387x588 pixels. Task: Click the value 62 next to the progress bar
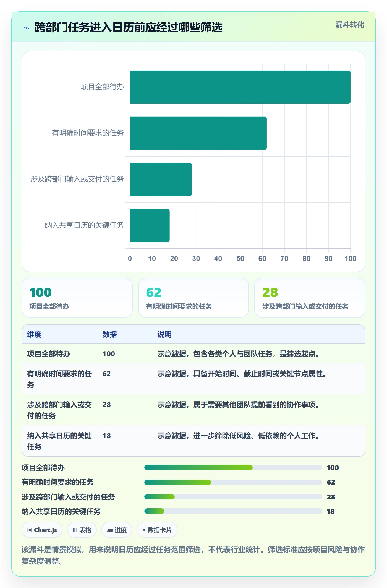tap(331, 482)
